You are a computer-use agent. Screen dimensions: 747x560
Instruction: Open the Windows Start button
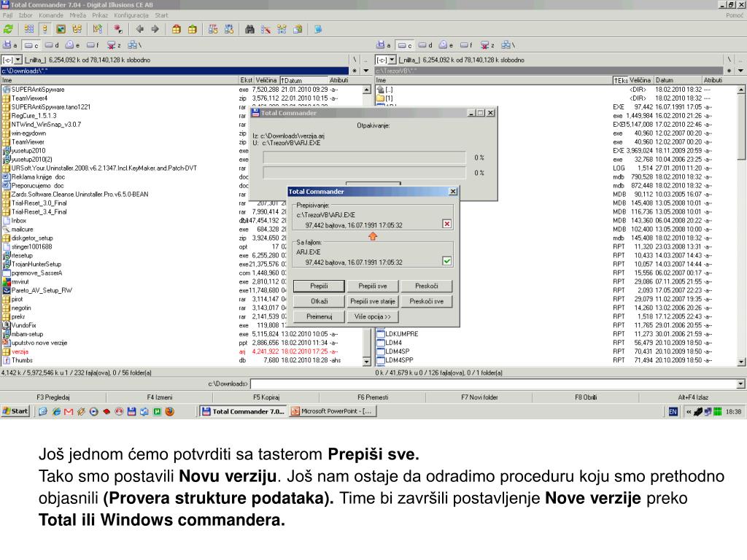(16, 411)
